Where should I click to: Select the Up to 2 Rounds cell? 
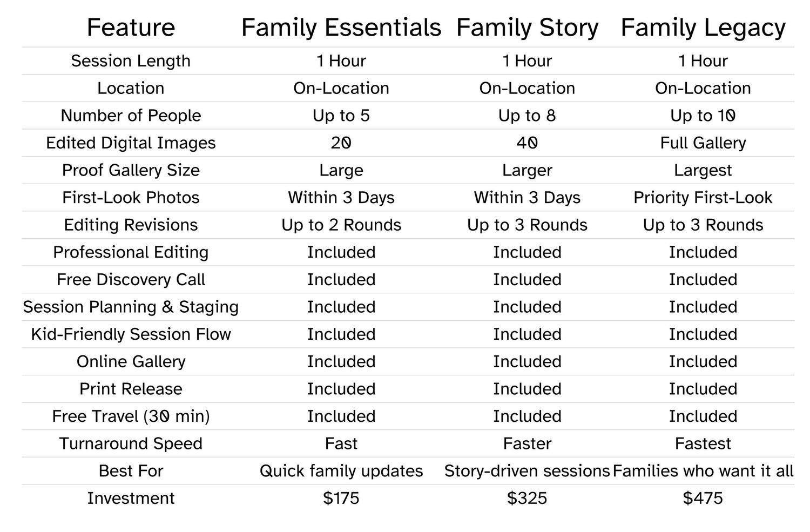tap(341, 225)
